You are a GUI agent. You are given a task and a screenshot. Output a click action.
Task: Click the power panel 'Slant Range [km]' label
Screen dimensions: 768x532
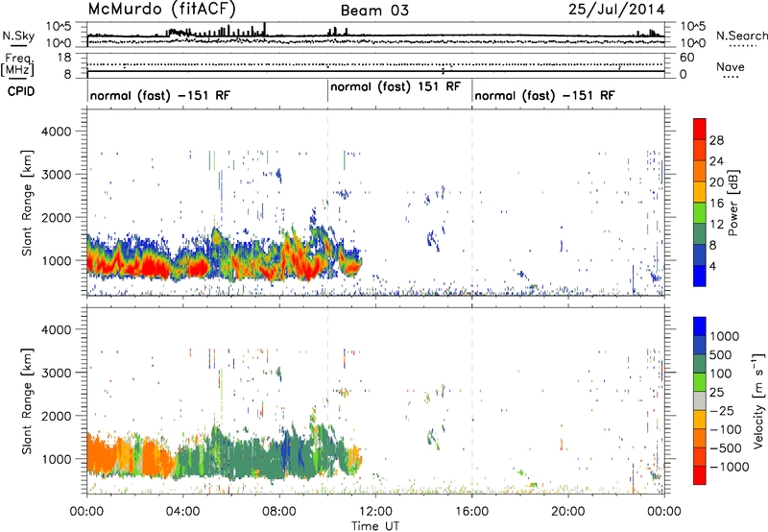(28, 203)
